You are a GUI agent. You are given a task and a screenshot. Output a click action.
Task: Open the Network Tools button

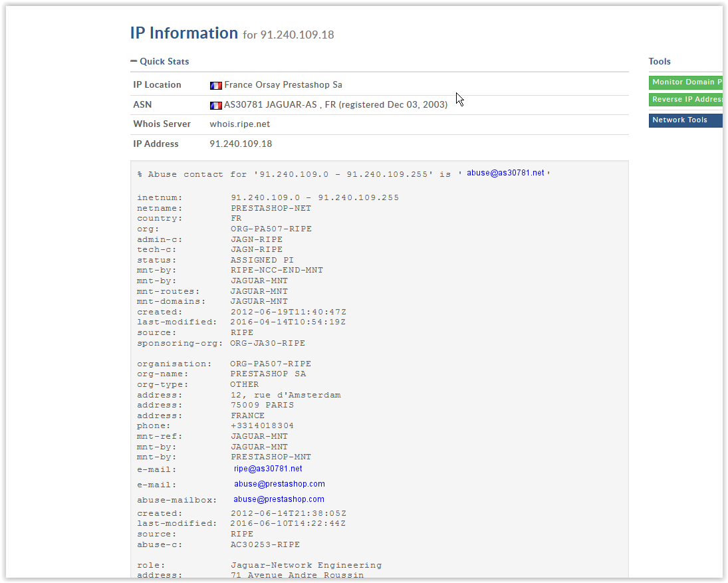point(685,120)
